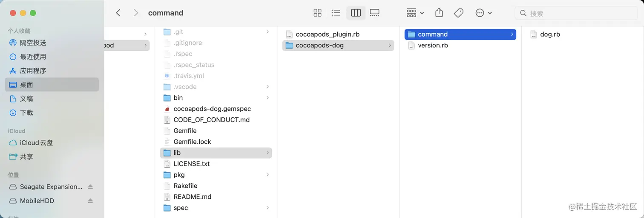Viewport: 644px width, 218px height.
Task: Select column view mode
Action: 356,13
